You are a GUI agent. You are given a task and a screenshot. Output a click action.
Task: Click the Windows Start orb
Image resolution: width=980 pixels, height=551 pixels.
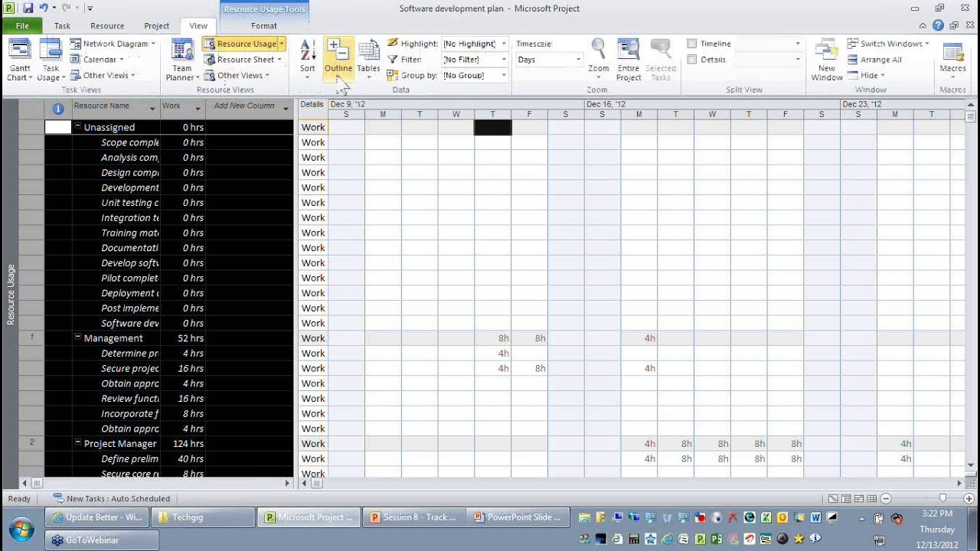coord(21,528)
